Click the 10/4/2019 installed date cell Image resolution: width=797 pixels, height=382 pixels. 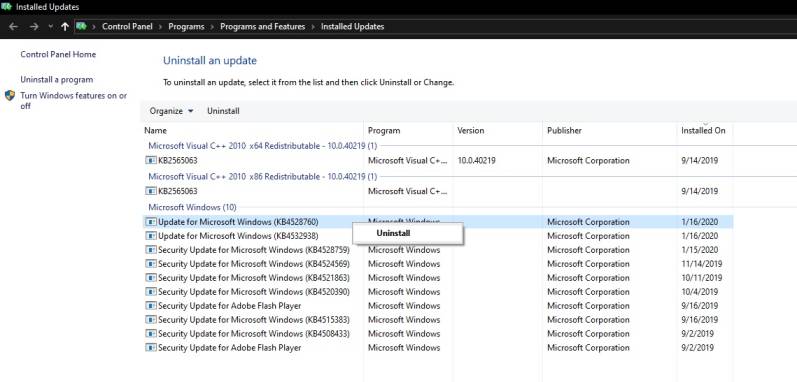point(700,292)
